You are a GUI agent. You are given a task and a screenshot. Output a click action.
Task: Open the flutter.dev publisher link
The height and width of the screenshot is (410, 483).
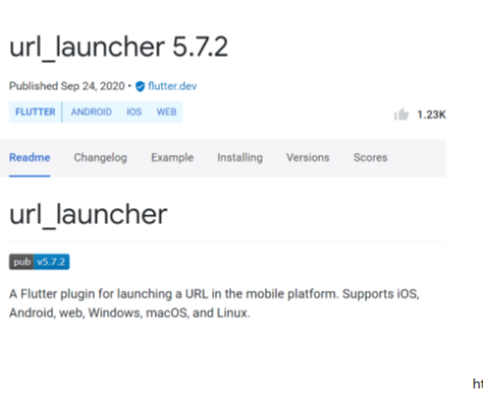[172, 86]
